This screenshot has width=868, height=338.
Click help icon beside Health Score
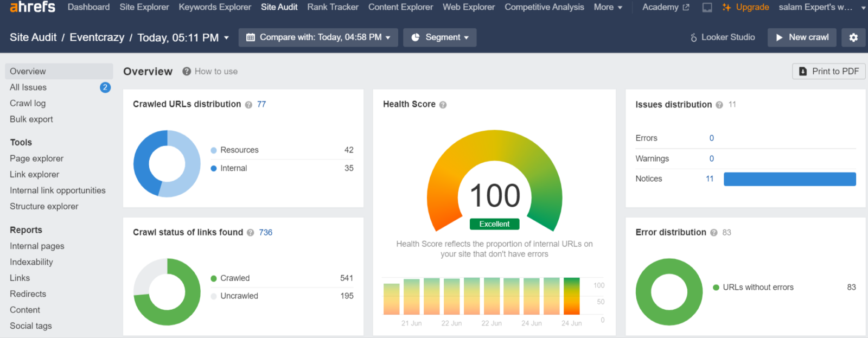tap(443, 105)
